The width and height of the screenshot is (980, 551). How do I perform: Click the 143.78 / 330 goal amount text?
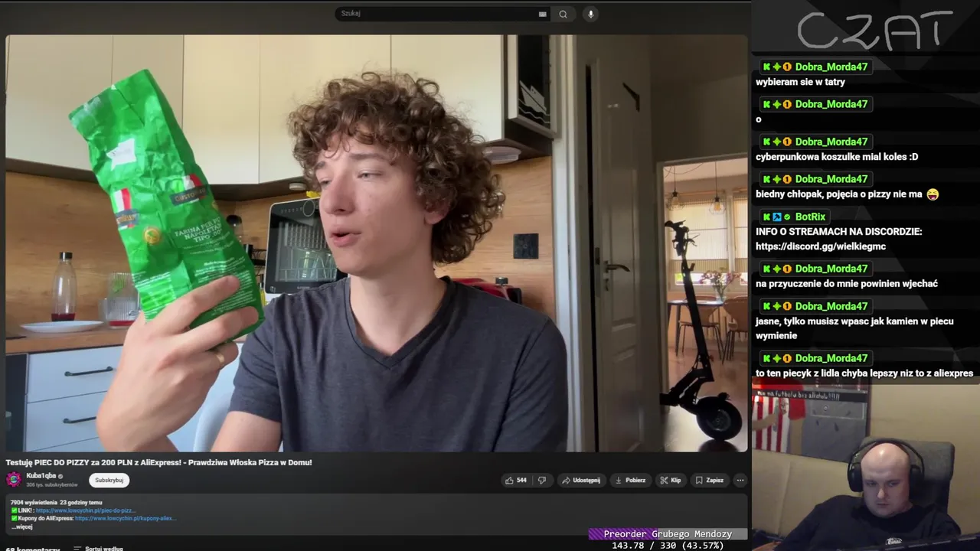click(x=668, y=546)
